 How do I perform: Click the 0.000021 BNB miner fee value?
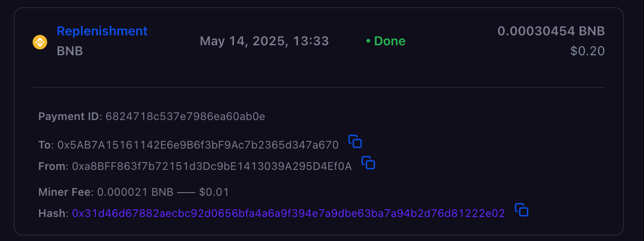click(x=135, y=192)
